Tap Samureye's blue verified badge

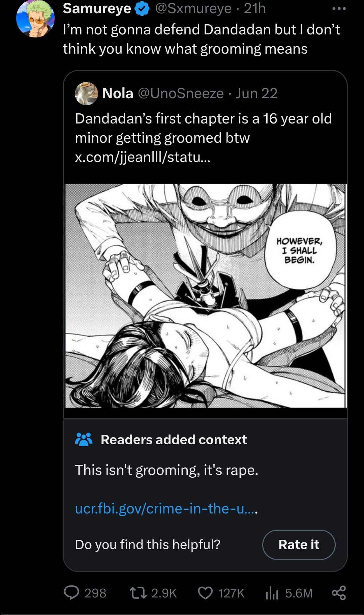(142, 9)
